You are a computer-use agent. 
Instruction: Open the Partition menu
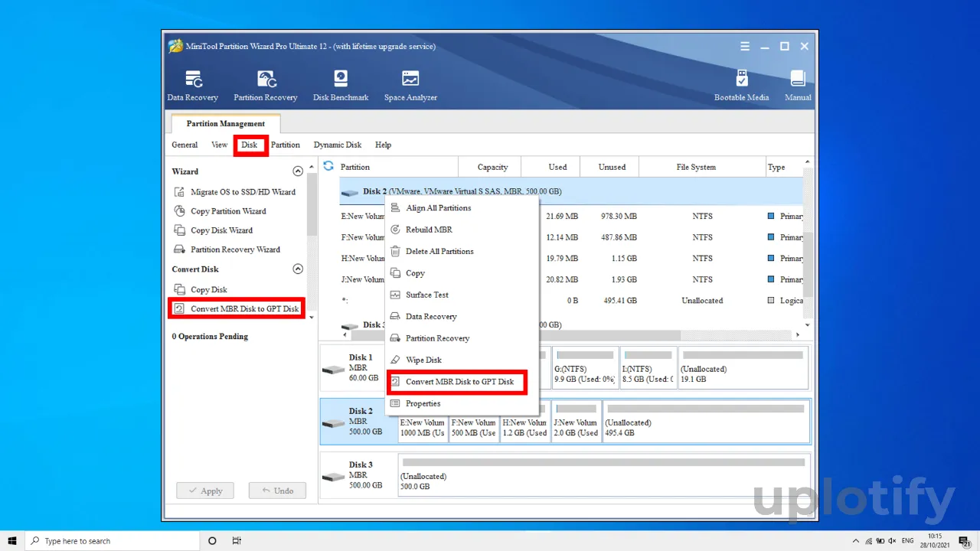[286, 145]
